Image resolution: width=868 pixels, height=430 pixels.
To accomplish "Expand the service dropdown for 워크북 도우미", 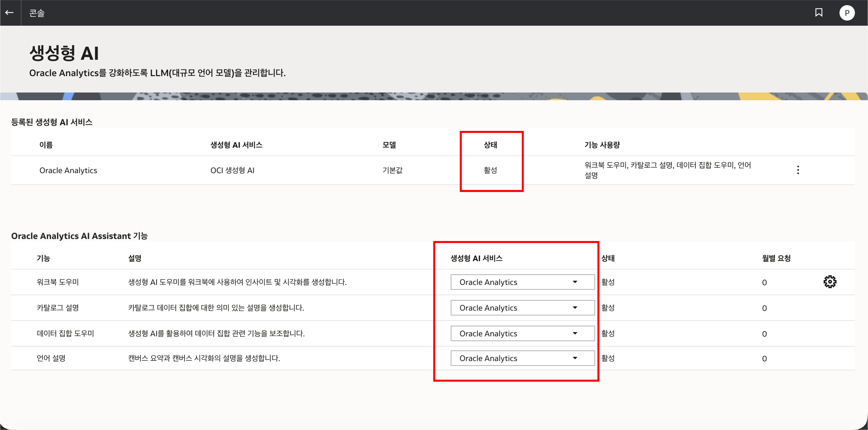I will [523, 282].
